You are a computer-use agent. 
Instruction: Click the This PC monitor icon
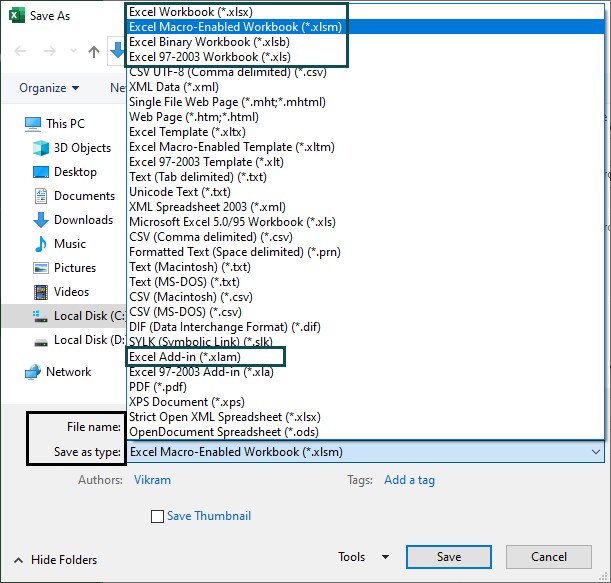pyautogui.click(x=33, y=124)
